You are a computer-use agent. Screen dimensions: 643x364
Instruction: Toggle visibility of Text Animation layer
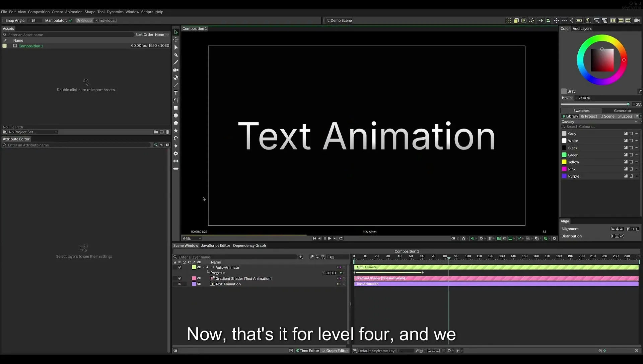[x=180, y=284]
